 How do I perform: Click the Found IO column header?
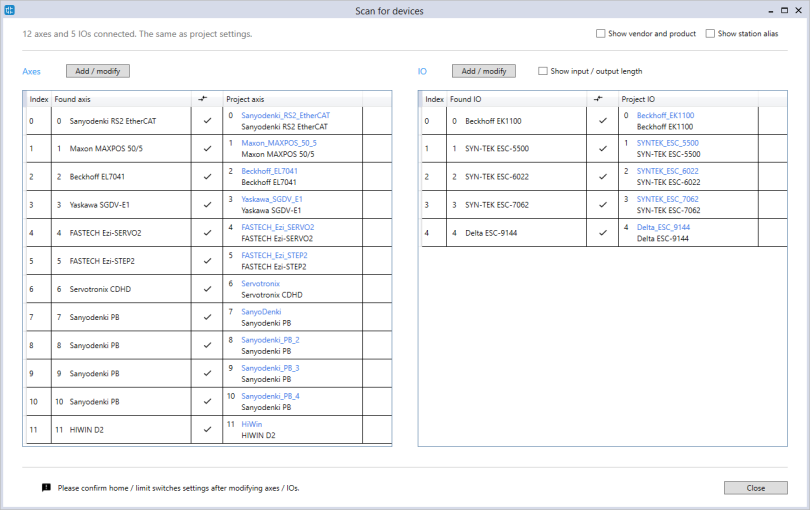[517, 99]
